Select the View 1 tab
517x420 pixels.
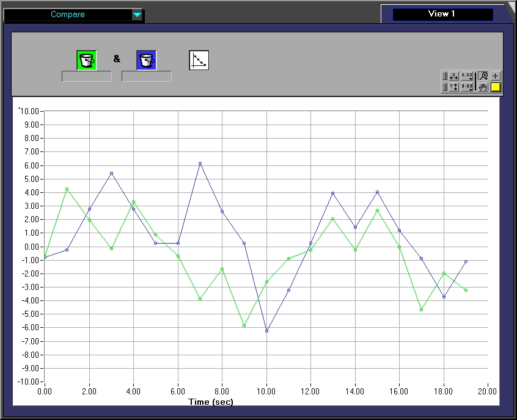click(442, 14)
